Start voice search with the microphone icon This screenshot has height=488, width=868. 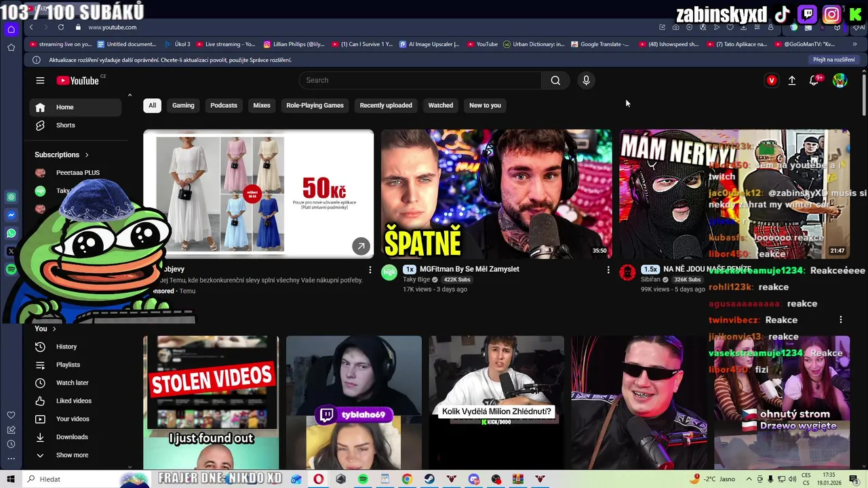tap(587, 80)
